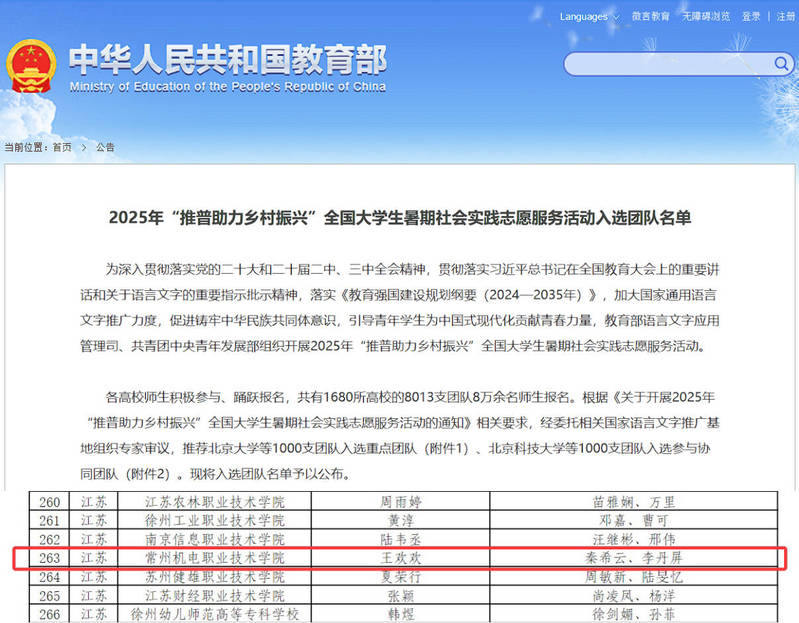Select table cell 260
Viewport: 799px width, 623px height.
pos(49,502)
